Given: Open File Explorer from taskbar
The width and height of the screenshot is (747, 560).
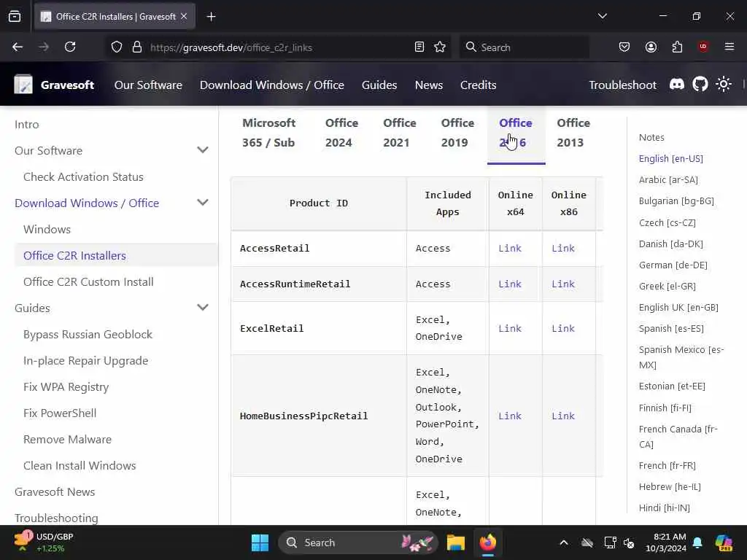Looking at the screenshot, I should pos(455,542).
